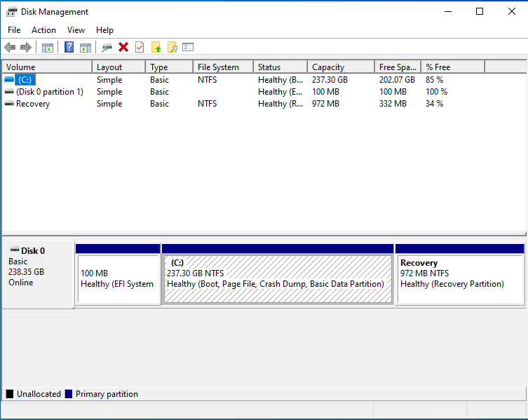Click the 332 MB free space cell
This screenshot has height=420, width=528.
pyautogui.click(x=393, y=104)
